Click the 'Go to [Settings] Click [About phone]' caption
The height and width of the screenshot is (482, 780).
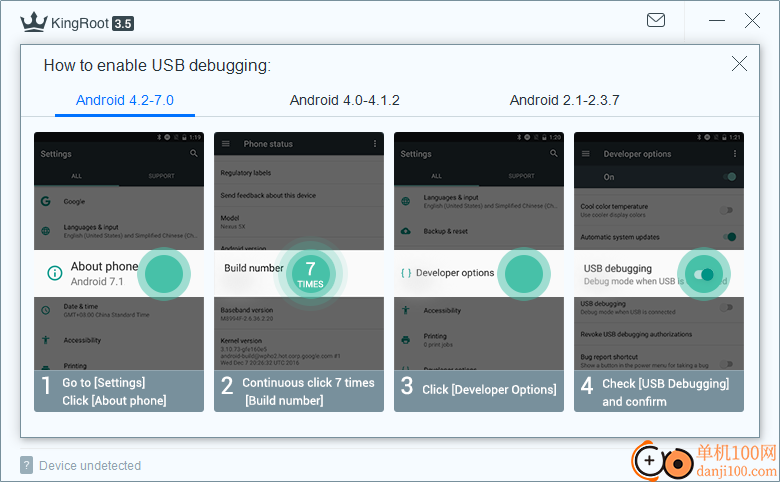(x=114, y=391)
